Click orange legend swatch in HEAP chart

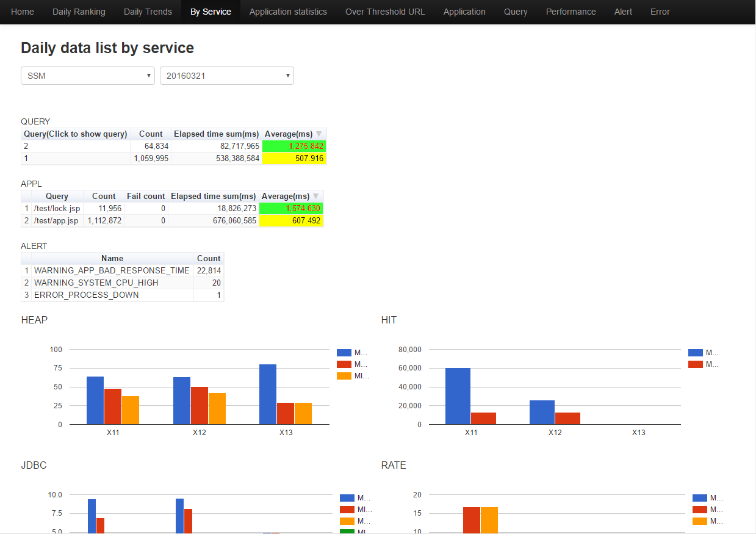(x=344, y=376)
